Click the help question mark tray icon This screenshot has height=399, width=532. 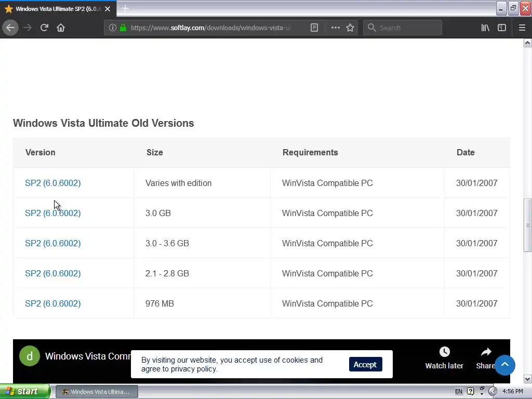[x=471, y=392]
